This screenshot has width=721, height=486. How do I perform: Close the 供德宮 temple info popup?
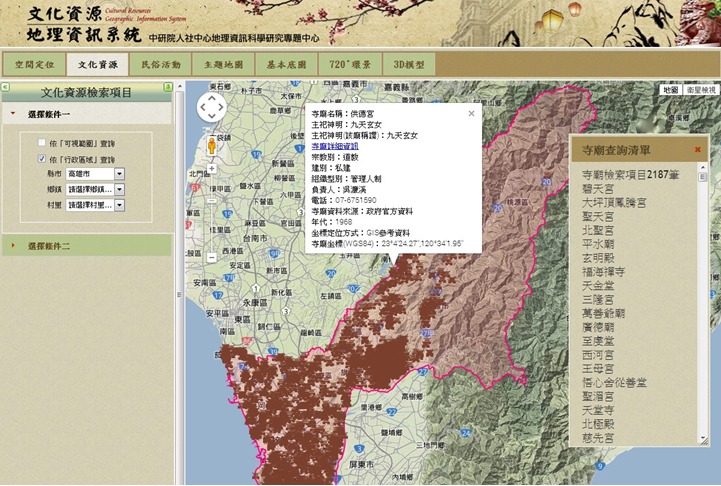472,114
